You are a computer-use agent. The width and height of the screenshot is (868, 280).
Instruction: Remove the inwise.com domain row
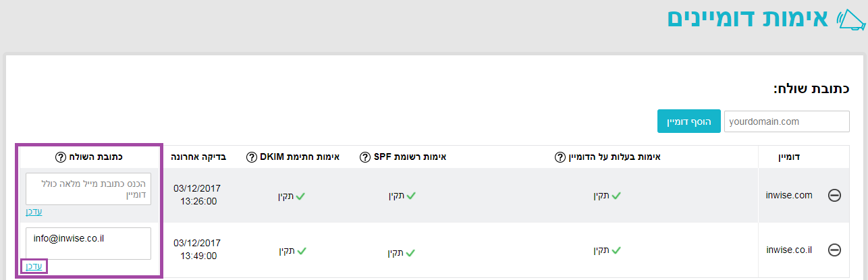834,196
